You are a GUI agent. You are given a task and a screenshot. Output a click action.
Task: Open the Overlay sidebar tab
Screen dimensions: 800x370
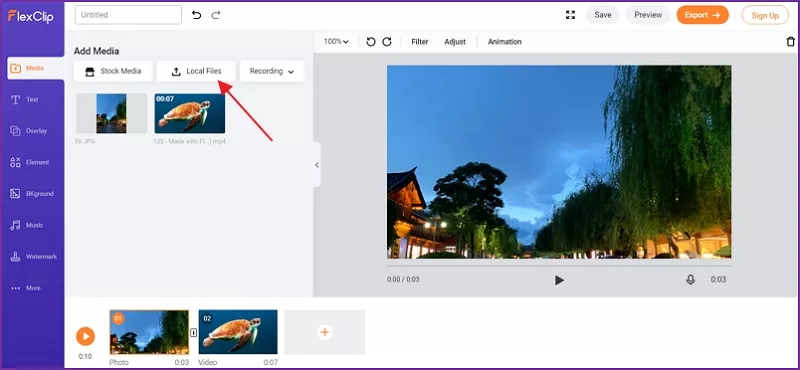29,131
